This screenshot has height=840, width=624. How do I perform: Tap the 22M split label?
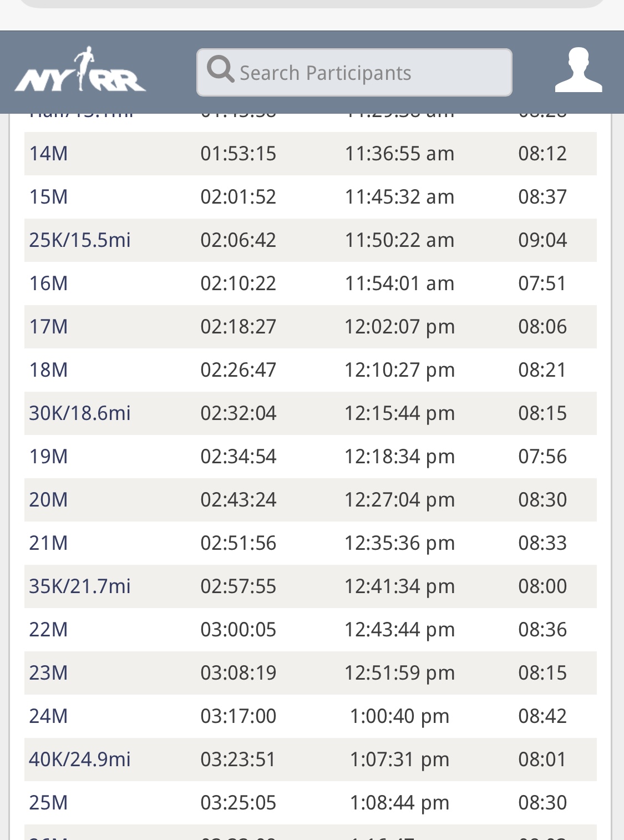pos(49,630)
